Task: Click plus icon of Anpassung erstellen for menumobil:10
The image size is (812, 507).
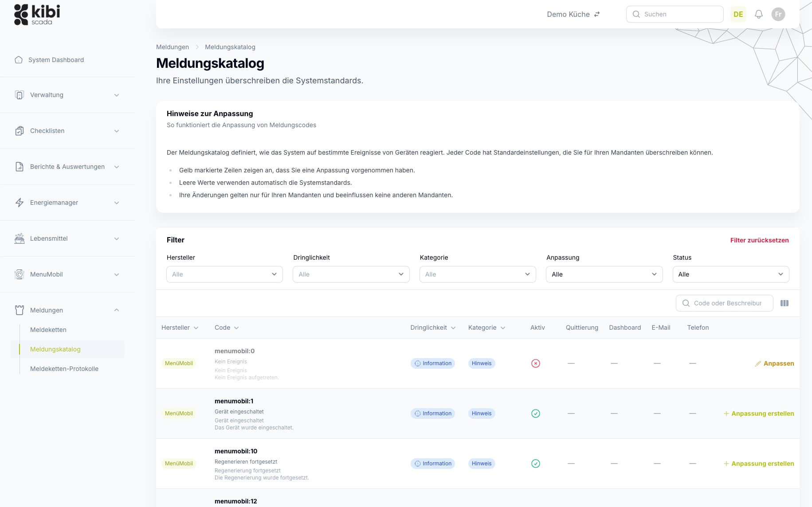Action: 726,464
